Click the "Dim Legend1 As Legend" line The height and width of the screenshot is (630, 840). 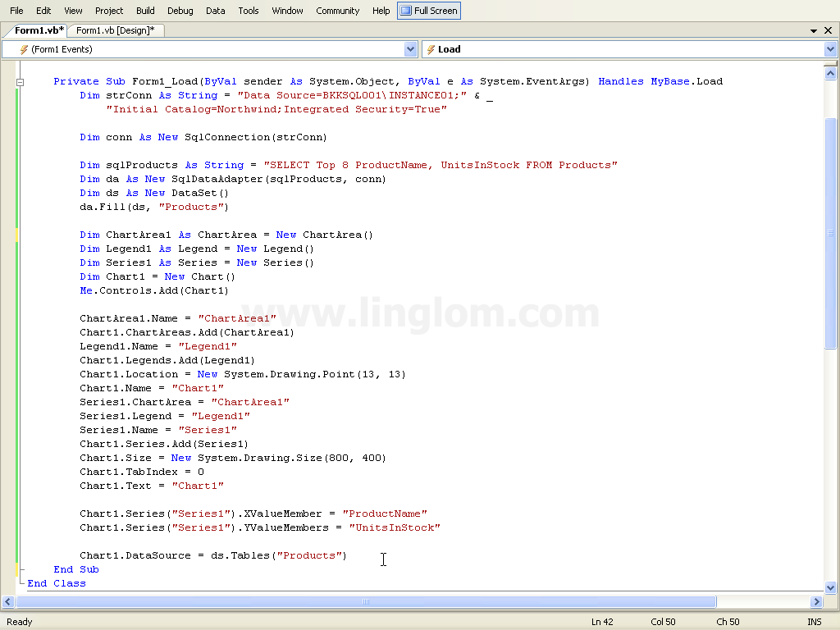pos(197,249)
